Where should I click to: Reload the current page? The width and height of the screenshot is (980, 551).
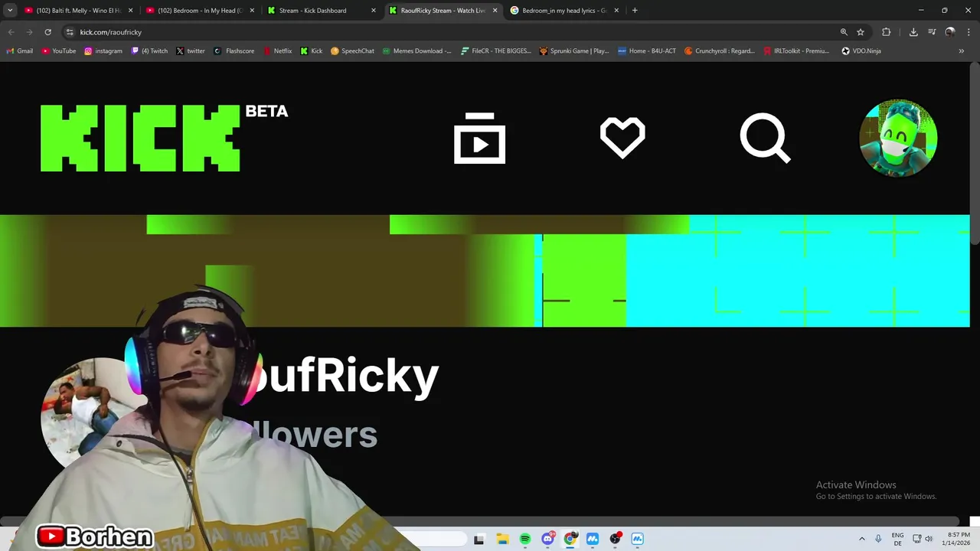[x=47, y=32]
